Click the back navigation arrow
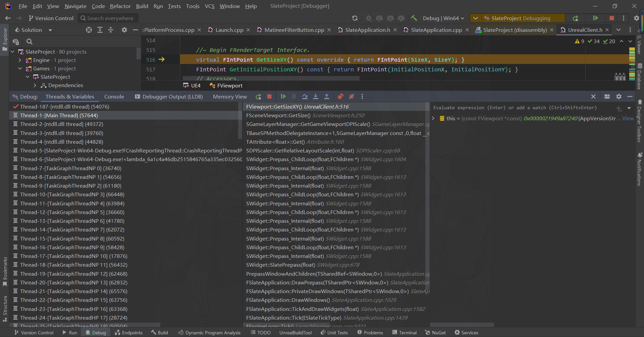This screenshot has height=337, width=644. [x=8, y=18]
